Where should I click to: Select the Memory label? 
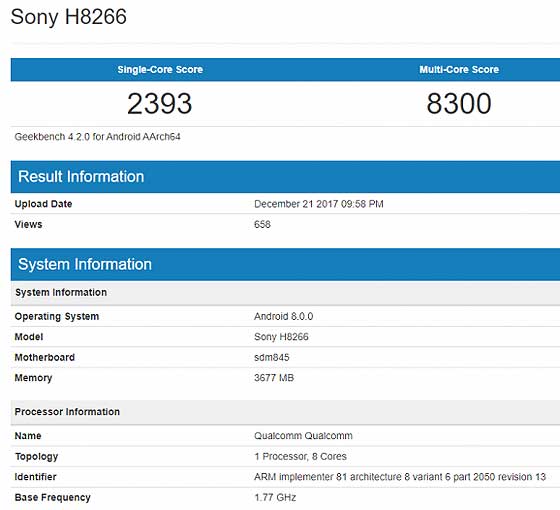coord(33,378)
